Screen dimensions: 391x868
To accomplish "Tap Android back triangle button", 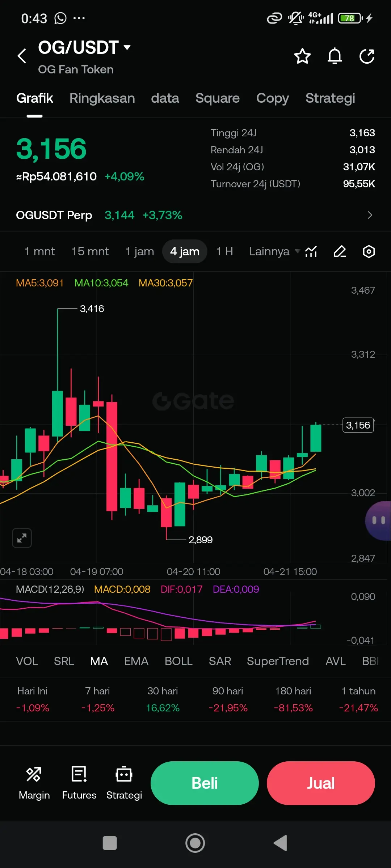I will pyautogui.click(x=281, y=843).
